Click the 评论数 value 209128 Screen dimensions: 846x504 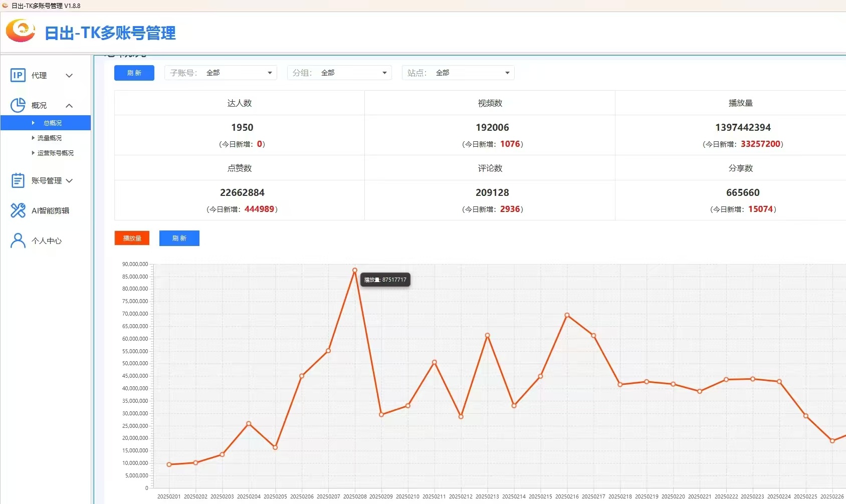click(x=492, y=192)
